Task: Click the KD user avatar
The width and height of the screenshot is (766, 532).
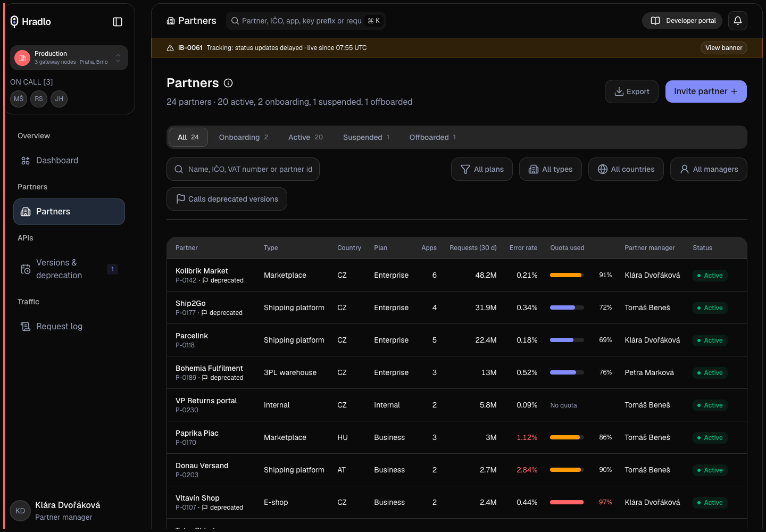Action: click(x=20, y=511)
